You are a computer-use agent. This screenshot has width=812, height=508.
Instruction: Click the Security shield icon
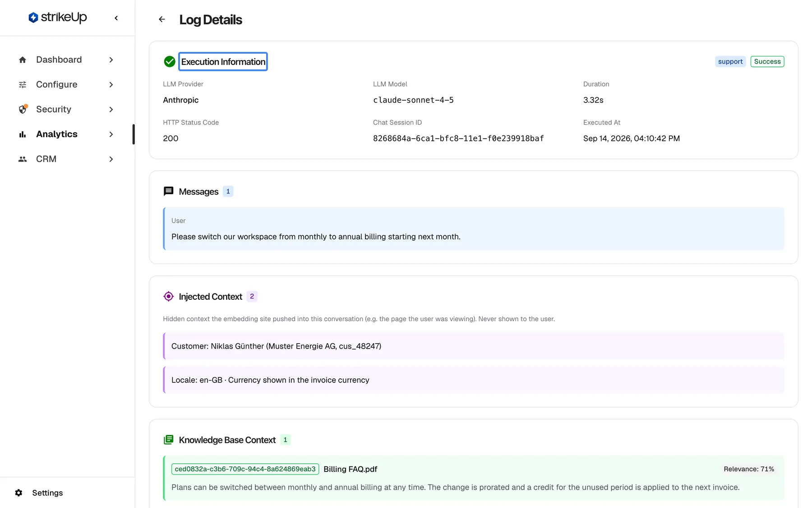23,109
